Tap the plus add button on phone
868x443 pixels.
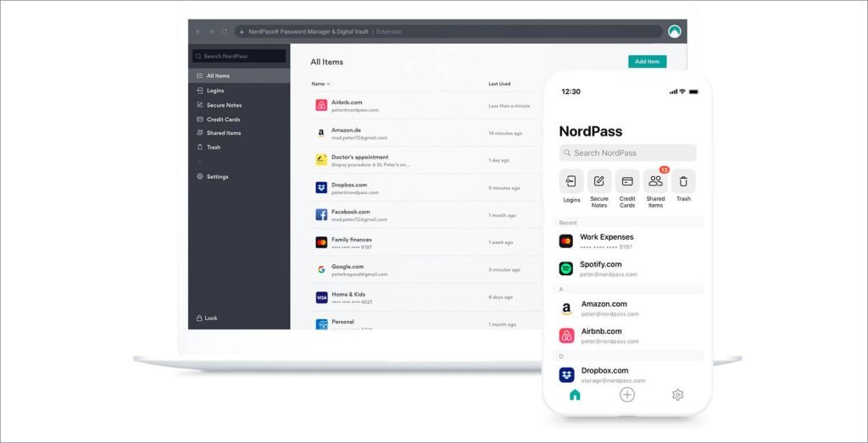(x=627, y=395)
